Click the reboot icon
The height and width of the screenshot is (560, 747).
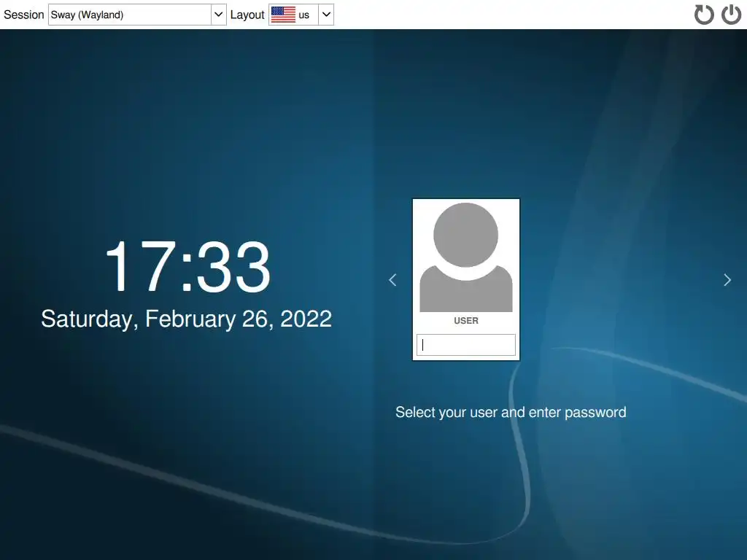pos(704,15)
